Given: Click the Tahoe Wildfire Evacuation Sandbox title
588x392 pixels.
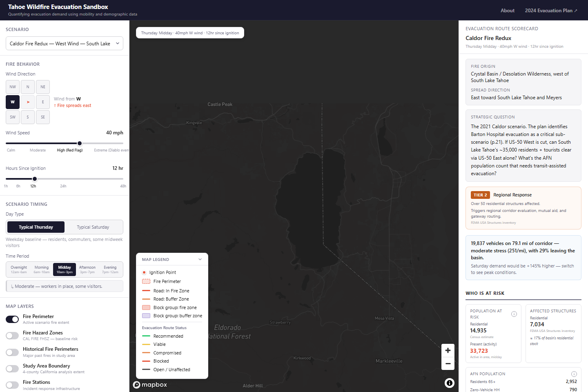Looking at the screenshot, I should 58,7.
